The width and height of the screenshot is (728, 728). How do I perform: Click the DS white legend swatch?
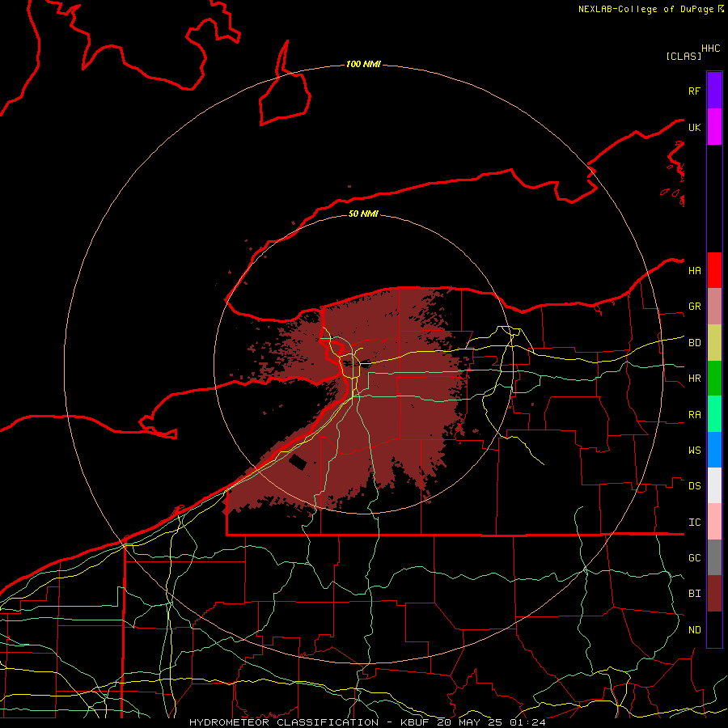coord(714,485)
